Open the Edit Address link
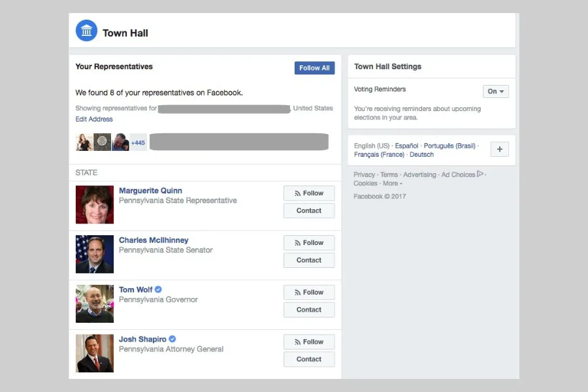Image resolution: width=588 pixels, height=392 pixels. click(94, 119)
